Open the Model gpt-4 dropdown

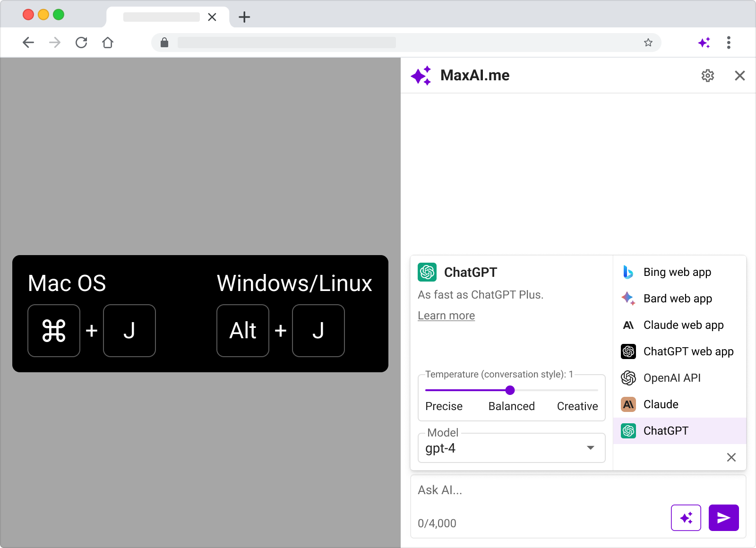click(x=512, y=448)
